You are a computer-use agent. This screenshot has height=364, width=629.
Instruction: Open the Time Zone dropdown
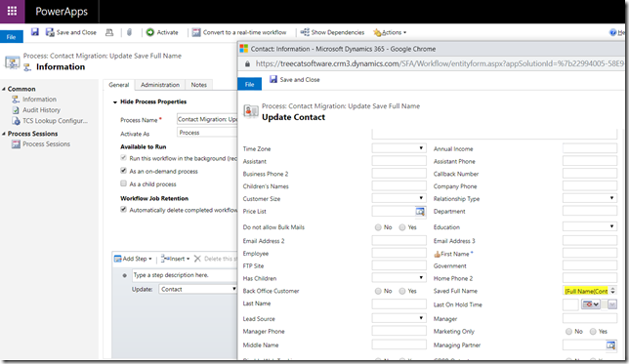click(398, 148)
